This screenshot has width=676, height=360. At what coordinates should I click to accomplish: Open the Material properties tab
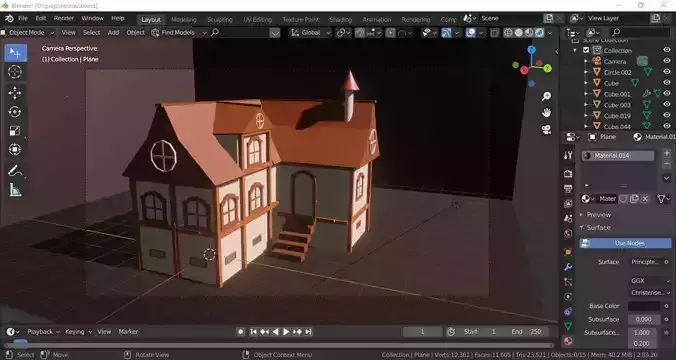[x=568, y=341]
